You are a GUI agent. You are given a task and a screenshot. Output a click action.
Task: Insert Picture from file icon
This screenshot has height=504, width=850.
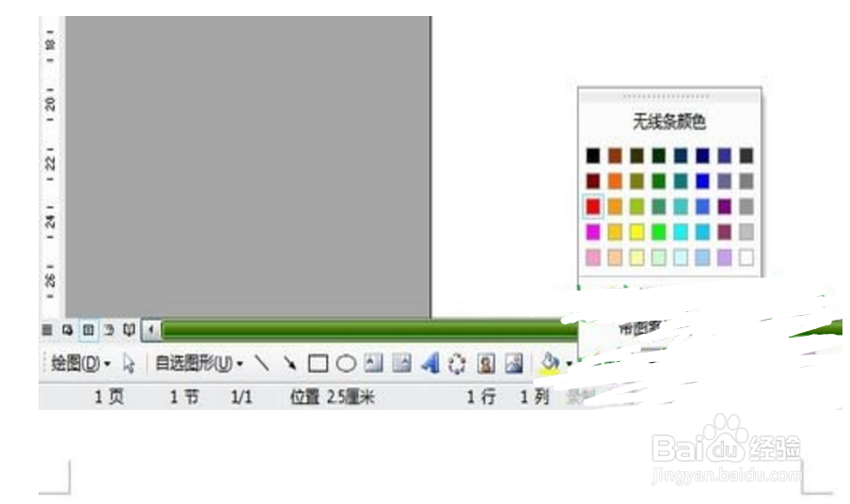tap(513, 363)
